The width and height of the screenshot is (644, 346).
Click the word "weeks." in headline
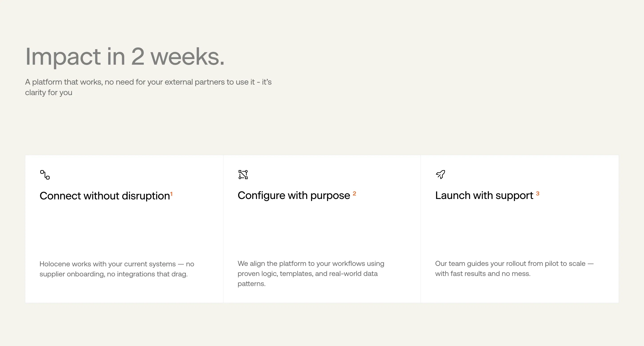click(188, 57)
